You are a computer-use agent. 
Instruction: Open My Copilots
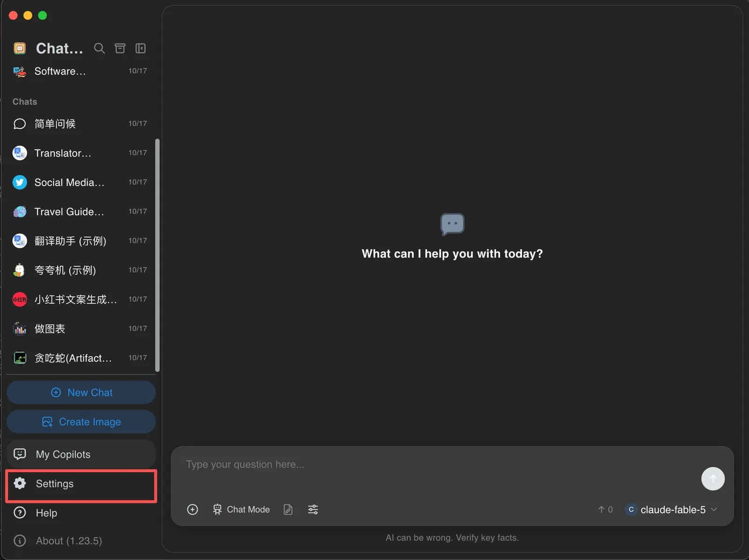(81, 454)
